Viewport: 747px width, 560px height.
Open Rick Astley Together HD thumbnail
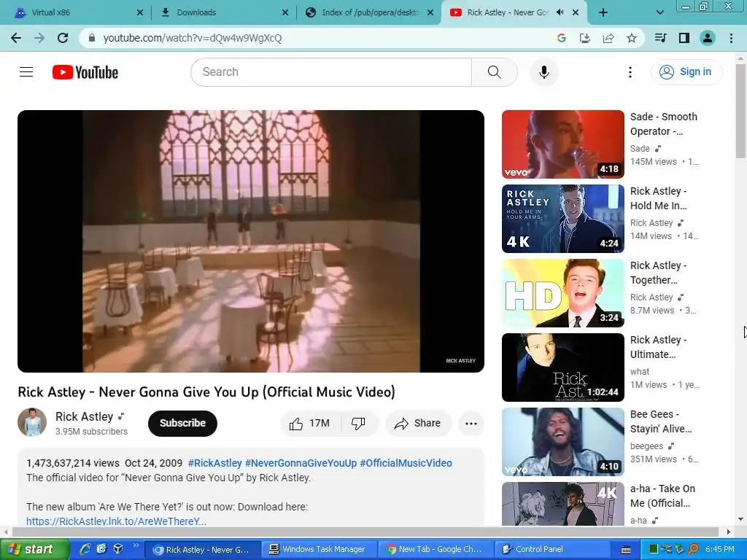562,293
